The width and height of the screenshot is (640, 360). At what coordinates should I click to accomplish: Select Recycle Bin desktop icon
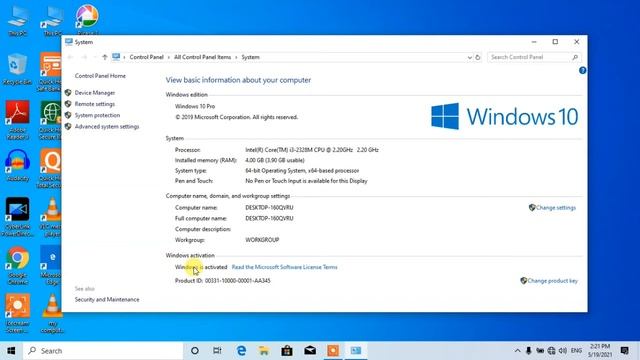(x=17, y=69)
